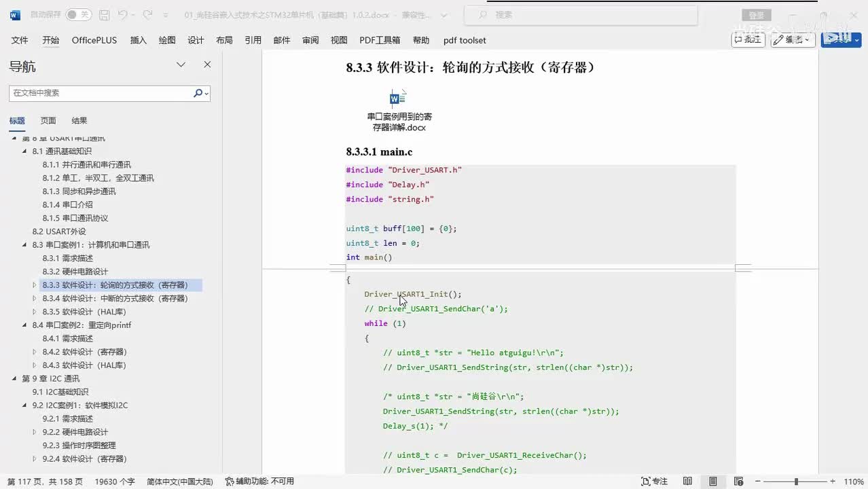The image size is (868, 489).
Task: Open the 文件 menu
Action: [20, 40]
